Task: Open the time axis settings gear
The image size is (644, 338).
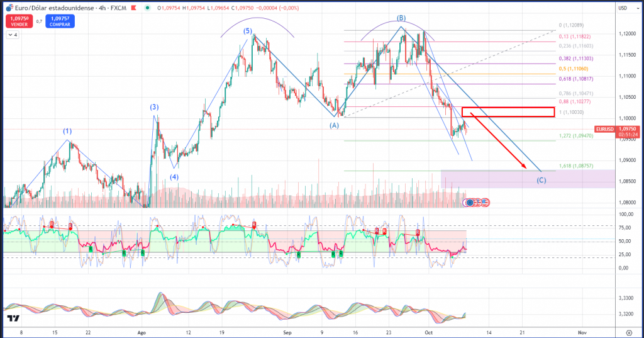Action: (x=629, y=332)
